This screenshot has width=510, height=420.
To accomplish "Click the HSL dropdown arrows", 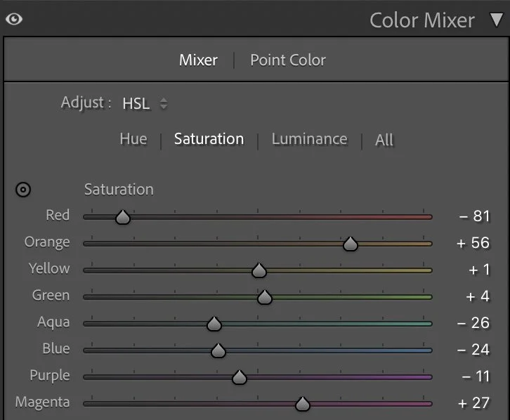I will tap(164, 104).
